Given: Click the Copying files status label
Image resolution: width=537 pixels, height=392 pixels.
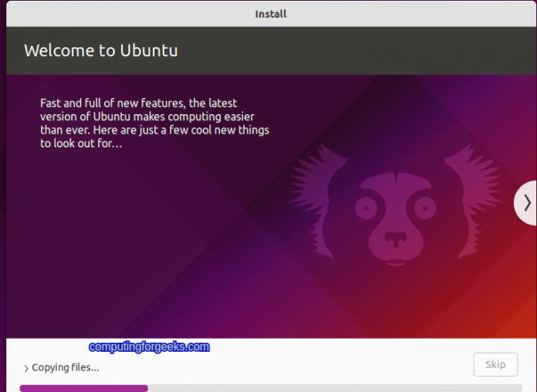Looking at the screenshot, I should point(66,367).
